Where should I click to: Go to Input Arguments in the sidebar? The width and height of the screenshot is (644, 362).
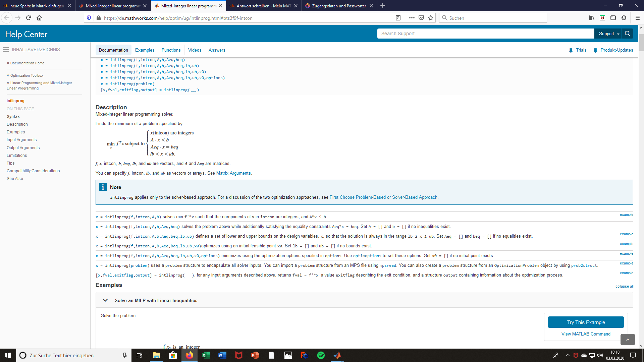tap(21, 140)
